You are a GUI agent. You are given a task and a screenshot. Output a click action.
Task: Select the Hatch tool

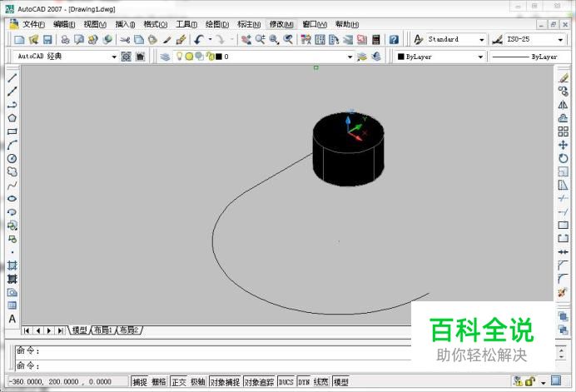(12, 265)
